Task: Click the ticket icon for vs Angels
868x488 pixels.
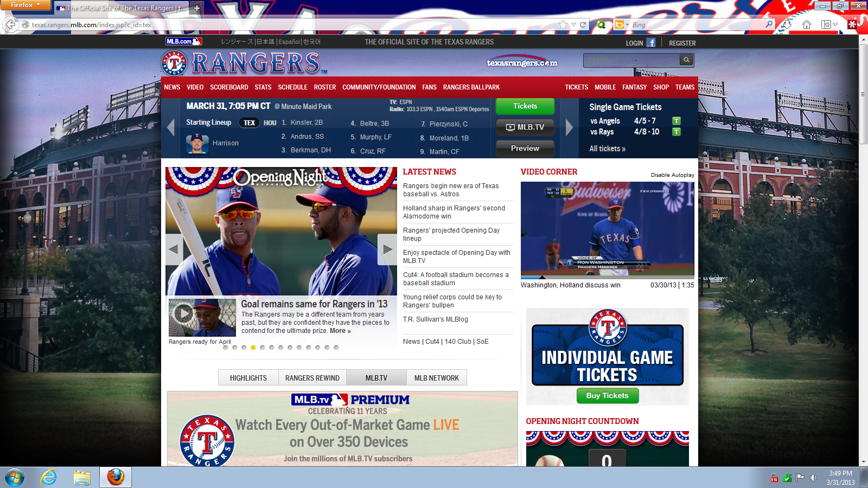Action: pyautogui.click(x=676, y=121)
